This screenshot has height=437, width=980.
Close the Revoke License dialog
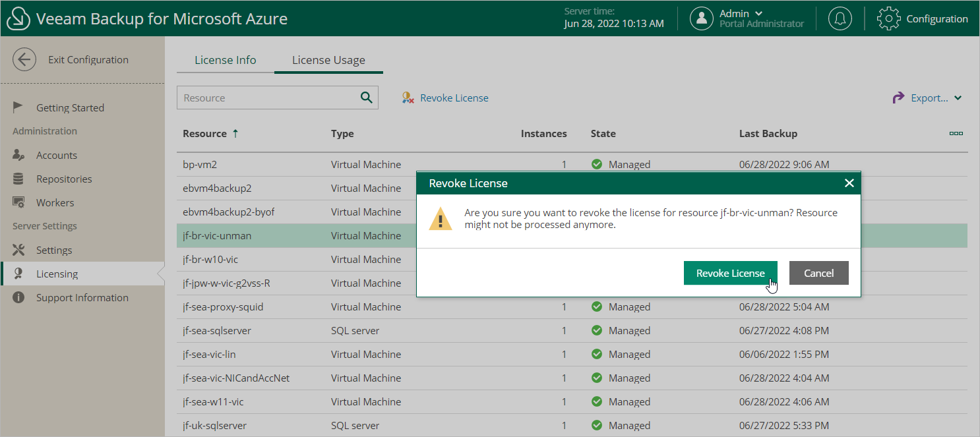pos(849,183)
